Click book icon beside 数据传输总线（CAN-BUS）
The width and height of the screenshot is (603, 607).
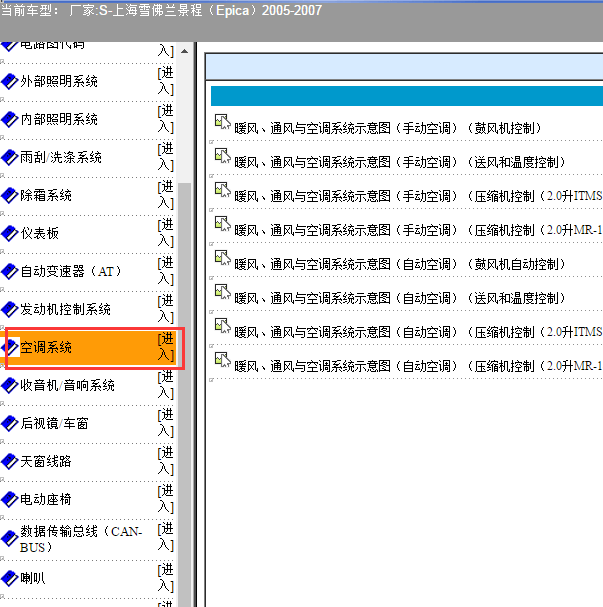point(9,539)
